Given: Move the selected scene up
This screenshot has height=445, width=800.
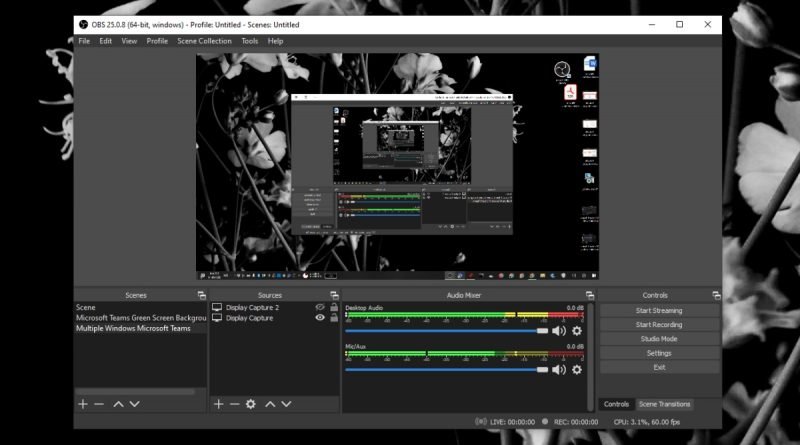Looking at the screenshot, I should (x=118, y=404).
